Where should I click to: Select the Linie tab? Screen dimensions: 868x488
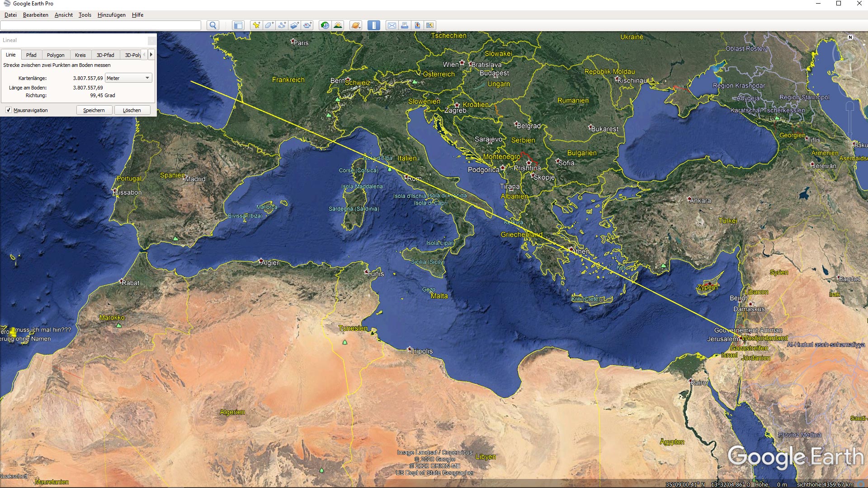[10, 55]
